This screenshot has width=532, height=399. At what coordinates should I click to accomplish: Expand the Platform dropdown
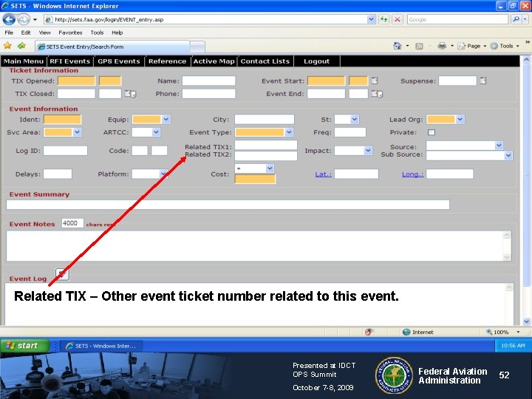tap(163, 174)
